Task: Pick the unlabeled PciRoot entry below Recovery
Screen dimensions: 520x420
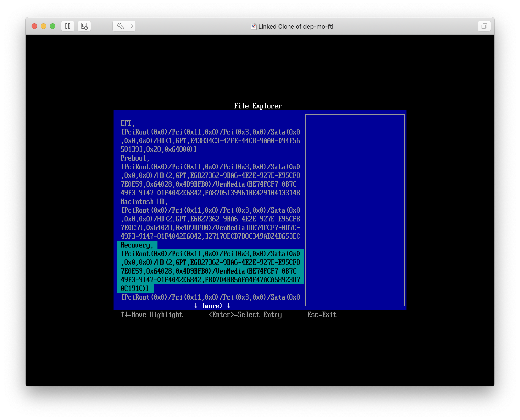Action: click(x=210, y=297)
